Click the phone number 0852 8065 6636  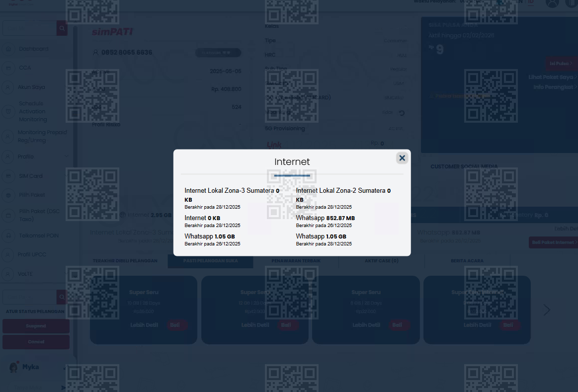127,52
